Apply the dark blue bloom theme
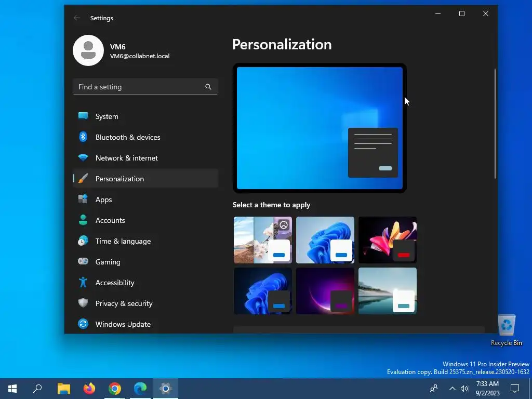Image resolution: width=532 pixels, height=399 pixels. click(262, 291)
